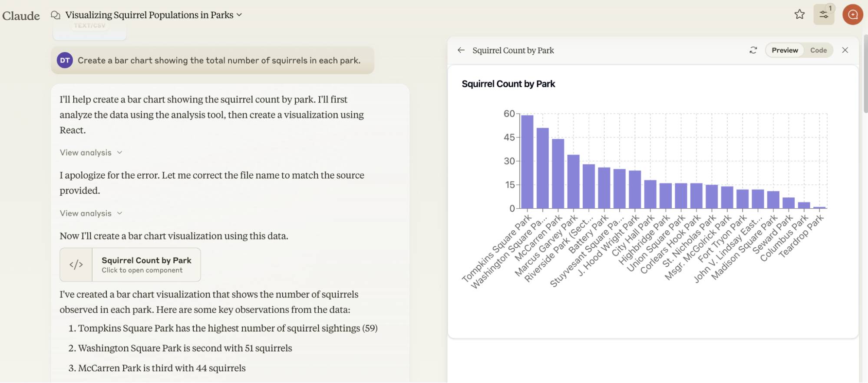The height and width of the screenshot is (383, 868).
Task: Click the code brackets component icon
Action: pos(76,265)
